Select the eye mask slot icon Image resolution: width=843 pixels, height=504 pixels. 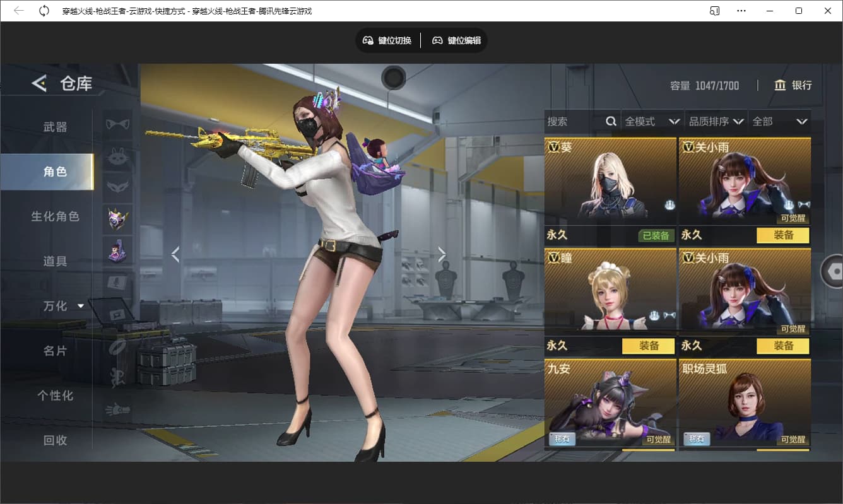pos(117,187)
